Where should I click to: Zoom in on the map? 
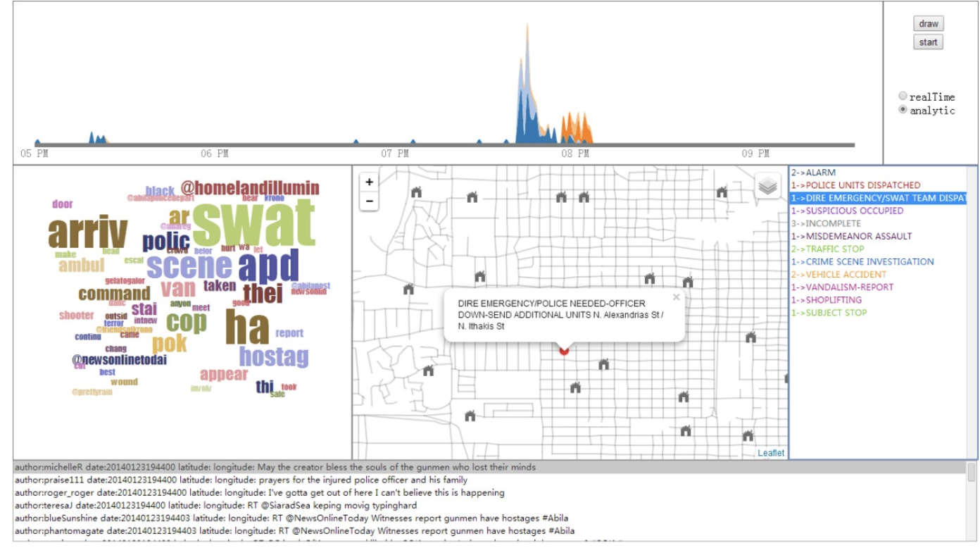tap(369, 182)
